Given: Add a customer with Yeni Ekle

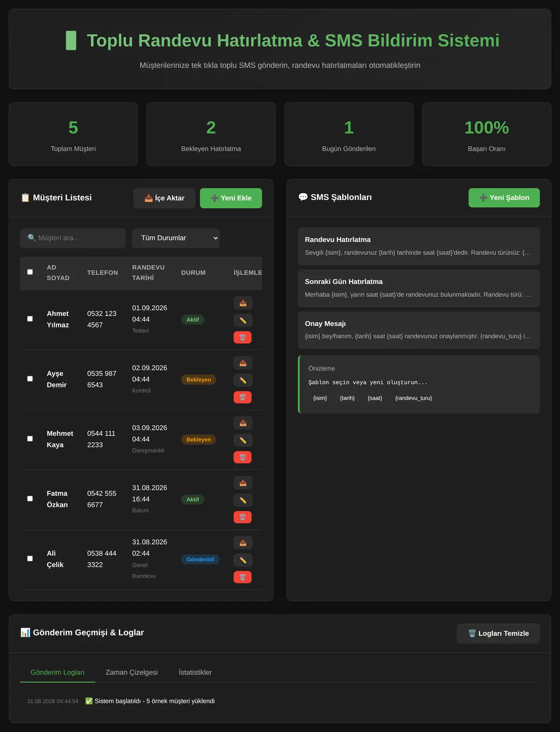Looking at the screenshot, I should [x=231, y=198].
